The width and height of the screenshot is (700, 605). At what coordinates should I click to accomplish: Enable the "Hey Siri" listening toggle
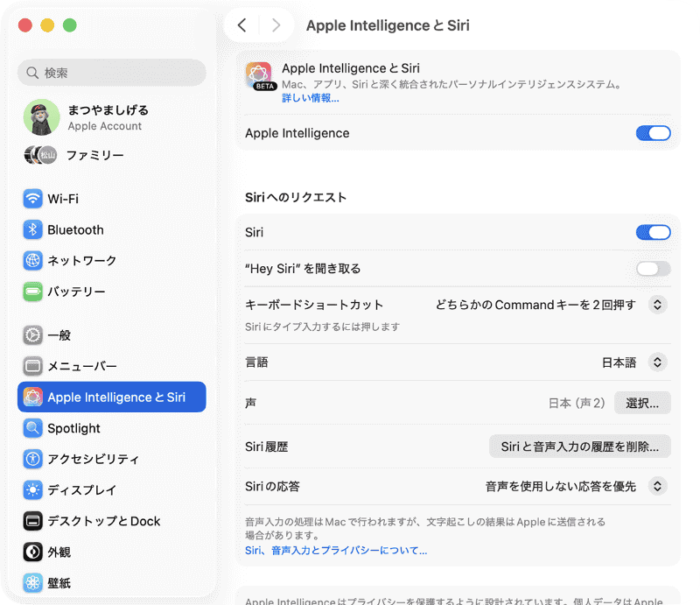(653, 268)
